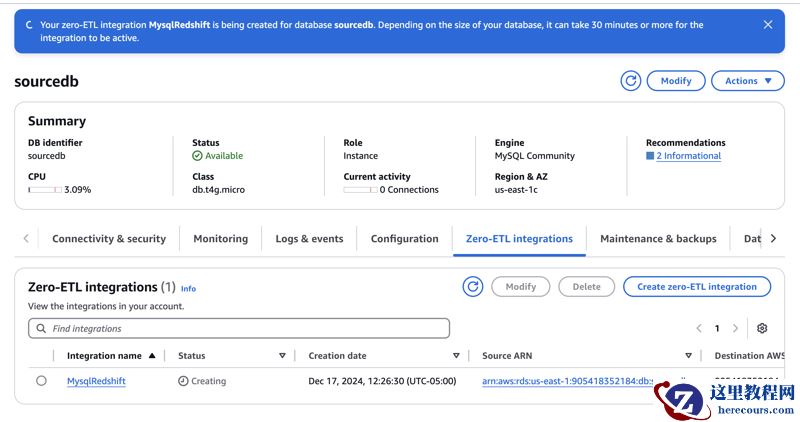Screen dimensions: 800x422
Task: Sort by the Creation date column
Action: click(x=456, y=356)
